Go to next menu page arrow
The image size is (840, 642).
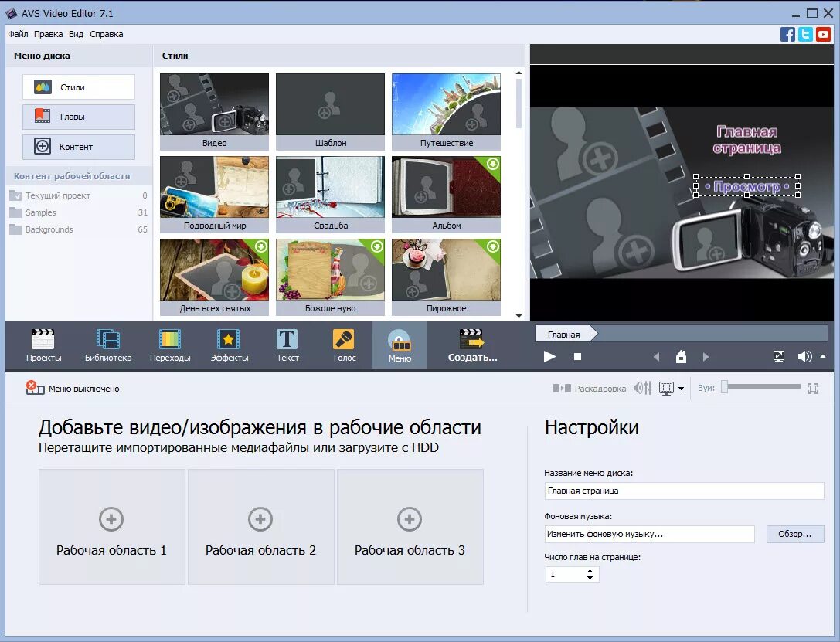pos(706,357)
